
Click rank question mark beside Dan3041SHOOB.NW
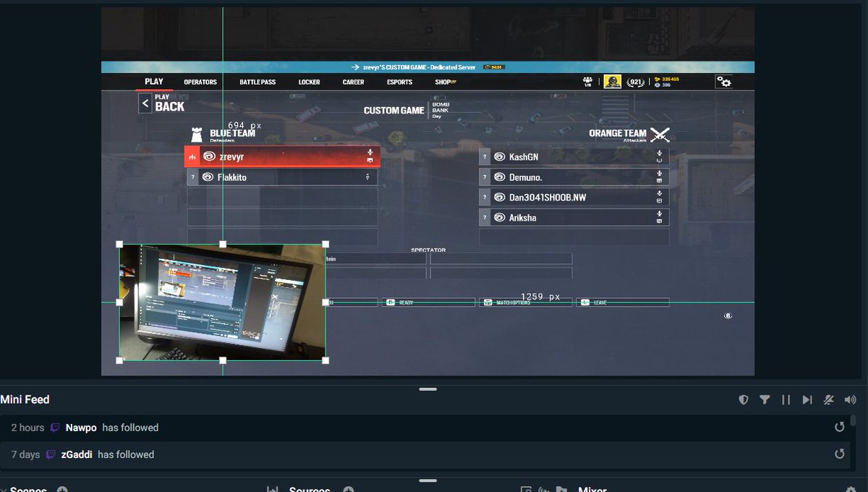tap(485, 198)
